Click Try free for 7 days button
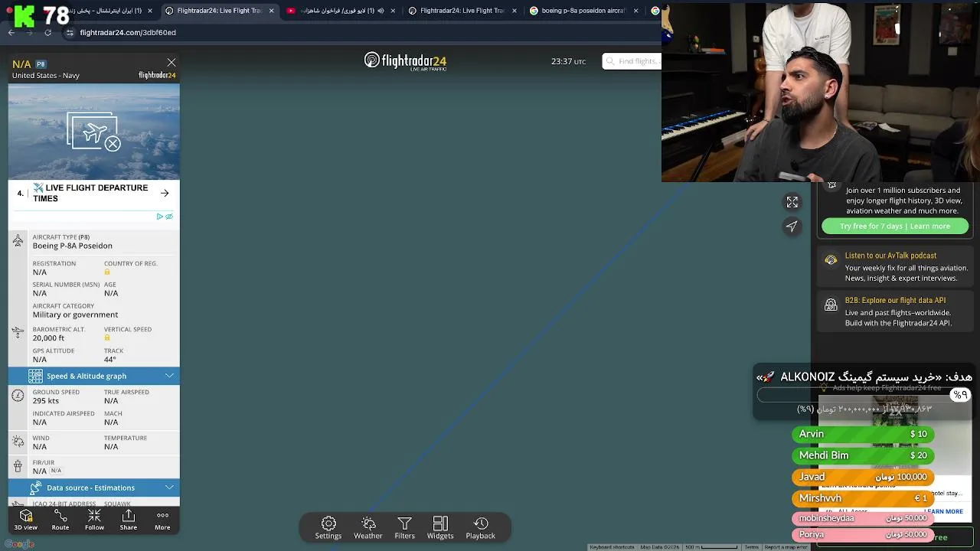Viewport: 980px width, 551px height. click(x=895, y=227)
